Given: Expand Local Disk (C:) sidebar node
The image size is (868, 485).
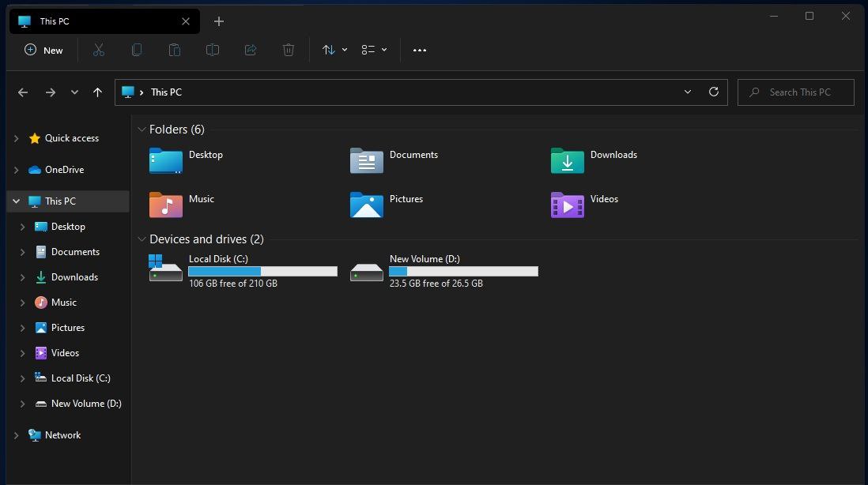Looking at the screenshot, I should (22, 378).
